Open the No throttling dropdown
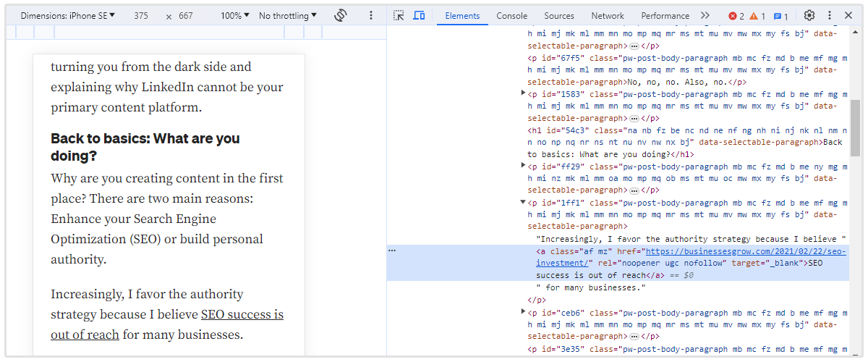Viewport: 868px width, 362px height. (x=288, y=15)
